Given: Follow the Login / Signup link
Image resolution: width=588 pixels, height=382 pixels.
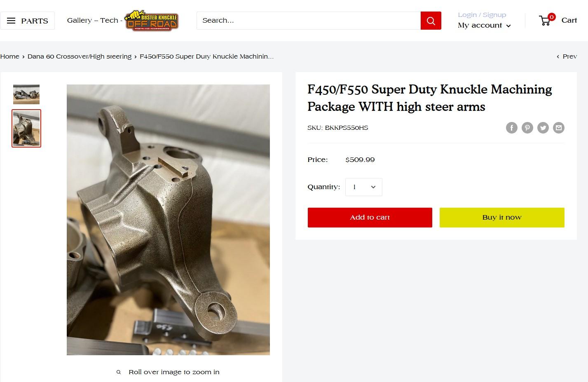Looking at the screenshot, I should pyautogui.click(x=482, y=15).
